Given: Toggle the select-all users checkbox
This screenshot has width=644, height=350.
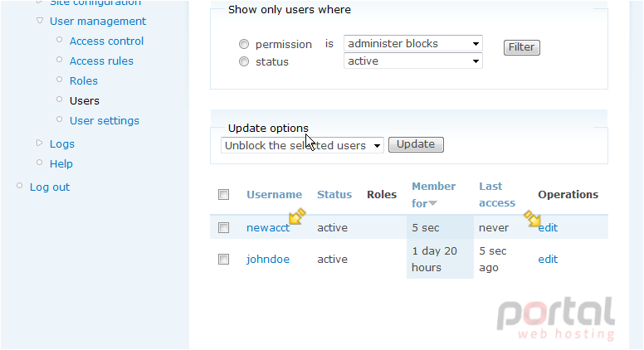Looking at the screenshot, I should pos(223,194).
